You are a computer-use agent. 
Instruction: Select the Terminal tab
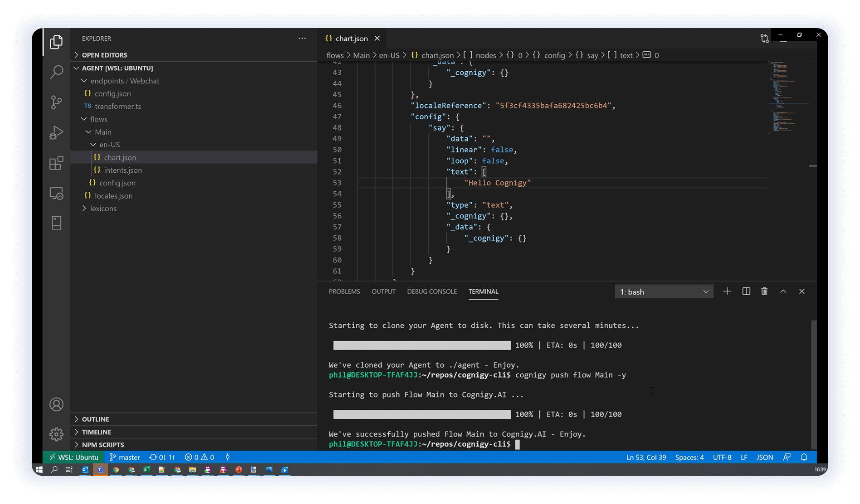(483, 291)
